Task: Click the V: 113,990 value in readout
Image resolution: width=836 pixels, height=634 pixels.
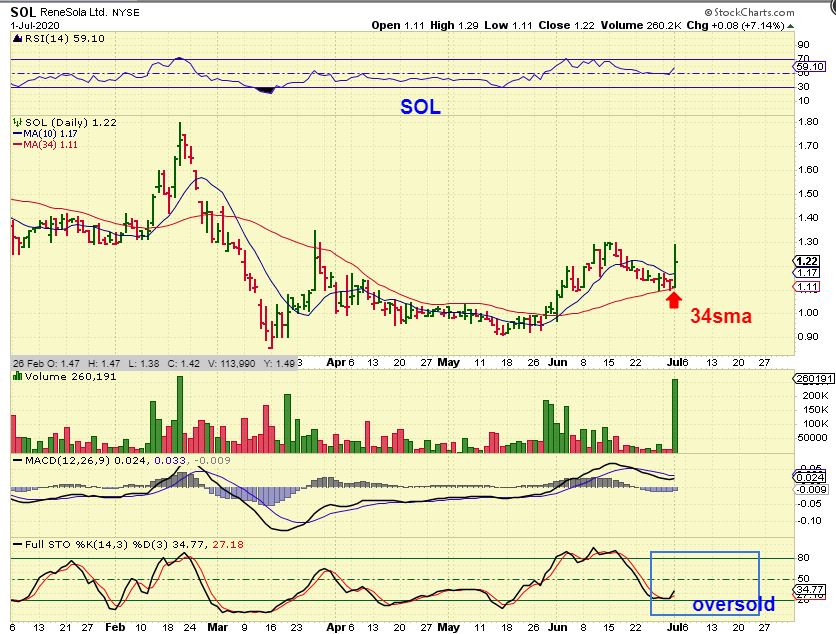Action: tap(231, 363)
